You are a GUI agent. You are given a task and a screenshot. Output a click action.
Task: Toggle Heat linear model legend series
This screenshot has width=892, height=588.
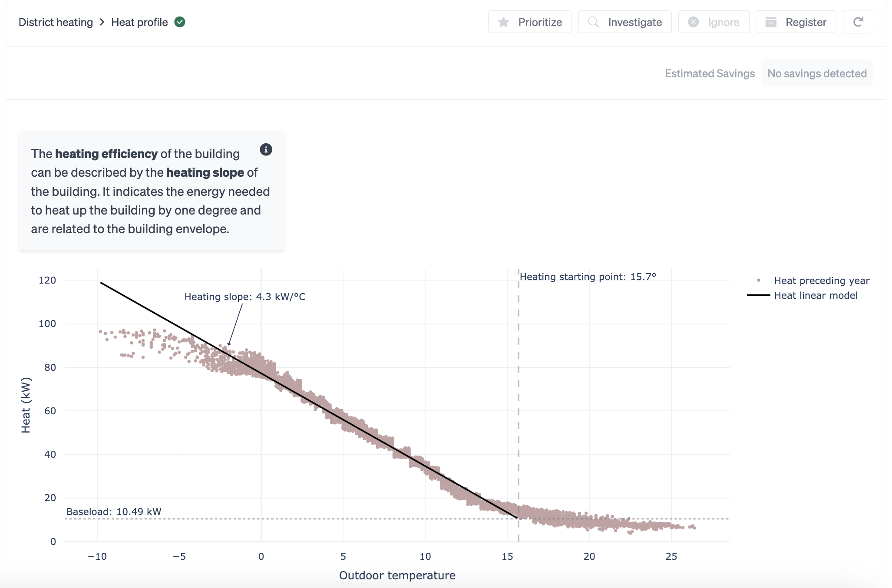(816, 295)
